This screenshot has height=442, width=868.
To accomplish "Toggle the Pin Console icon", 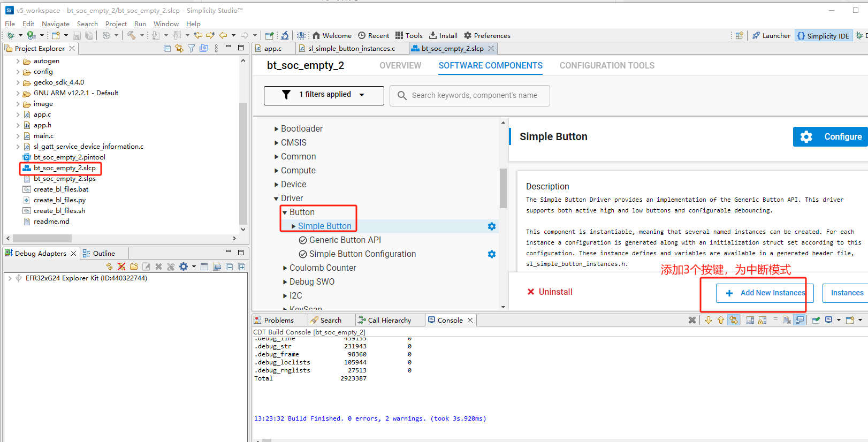I will pos(816,320).
